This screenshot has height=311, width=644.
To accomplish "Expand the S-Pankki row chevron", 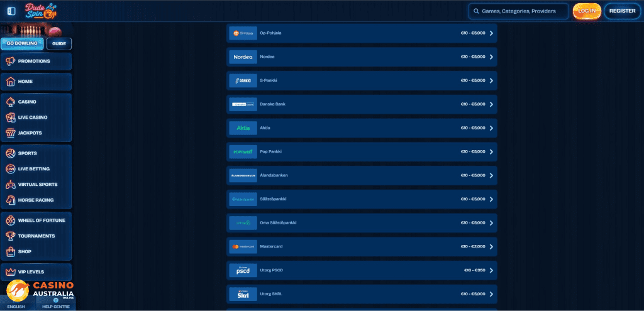I will click(491, 81).
